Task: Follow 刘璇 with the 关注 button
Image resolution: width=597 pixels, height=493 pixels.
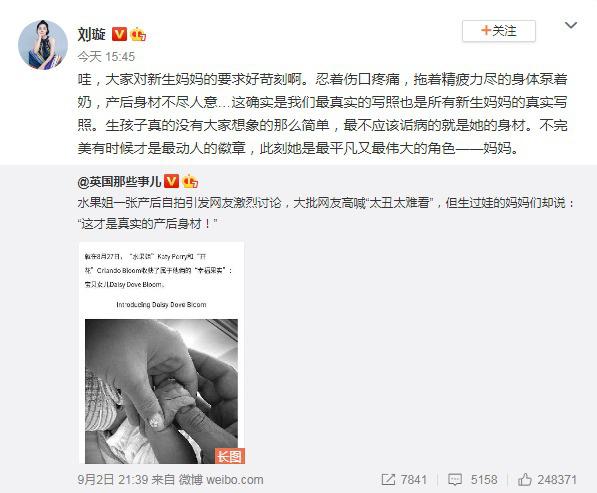Action: (499, 31)
